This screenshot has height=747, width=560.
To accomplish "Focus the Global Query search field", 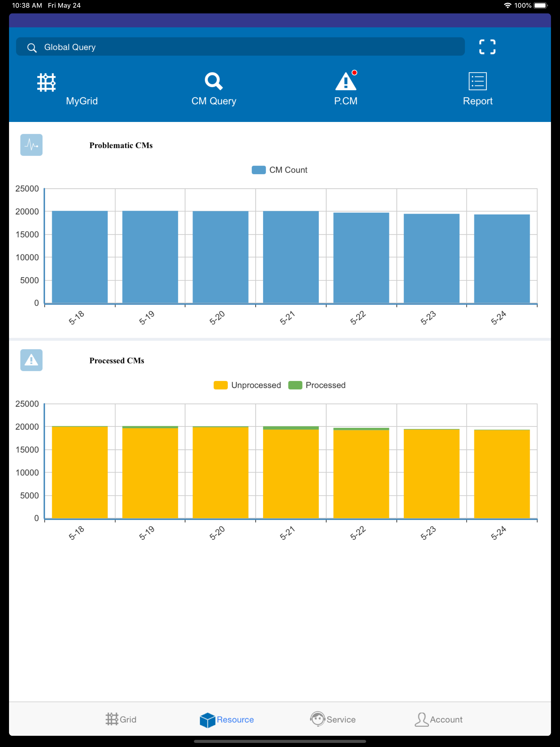I will click(240, 47).
